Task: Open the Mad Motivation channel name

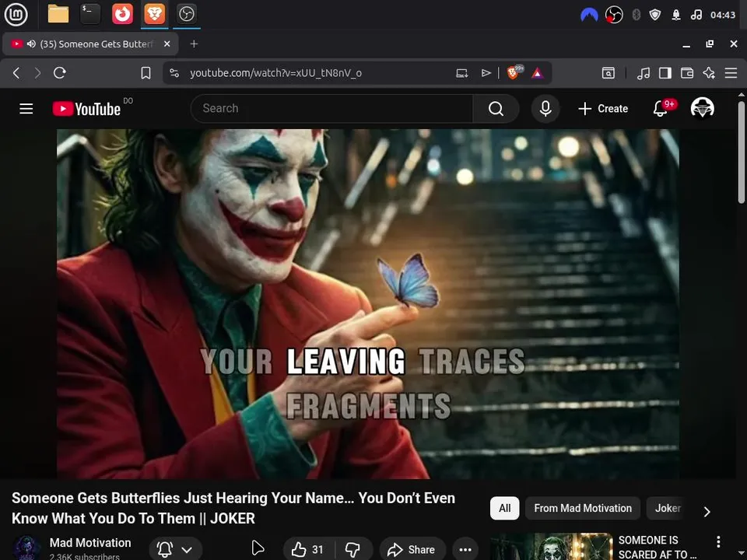Action: tap(90, 543)
